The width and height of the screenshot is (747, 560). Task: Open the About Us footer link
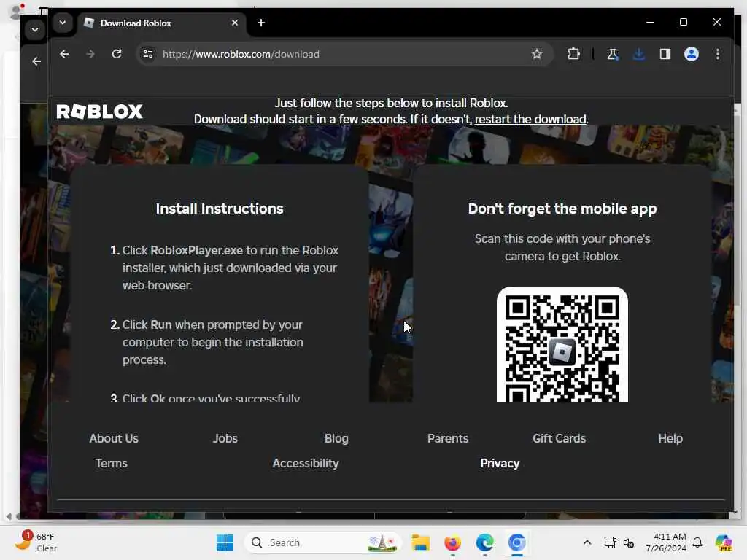tap(114, 438)
